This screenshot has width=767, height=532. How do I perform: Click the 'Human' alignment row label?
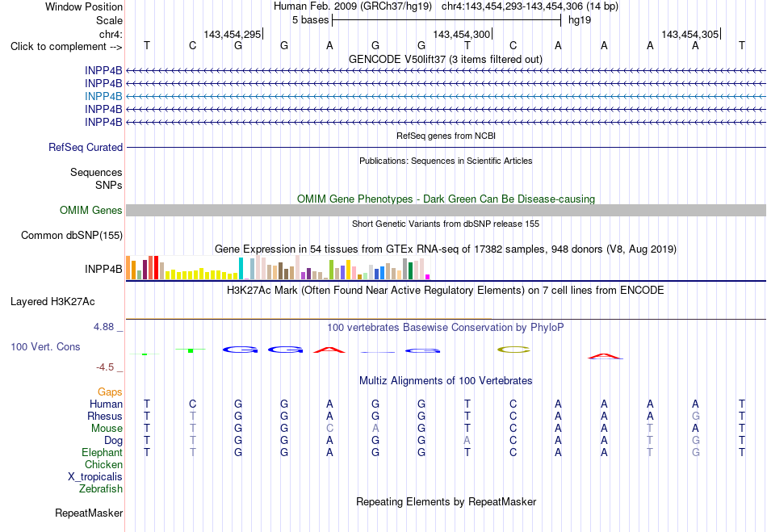106,404
